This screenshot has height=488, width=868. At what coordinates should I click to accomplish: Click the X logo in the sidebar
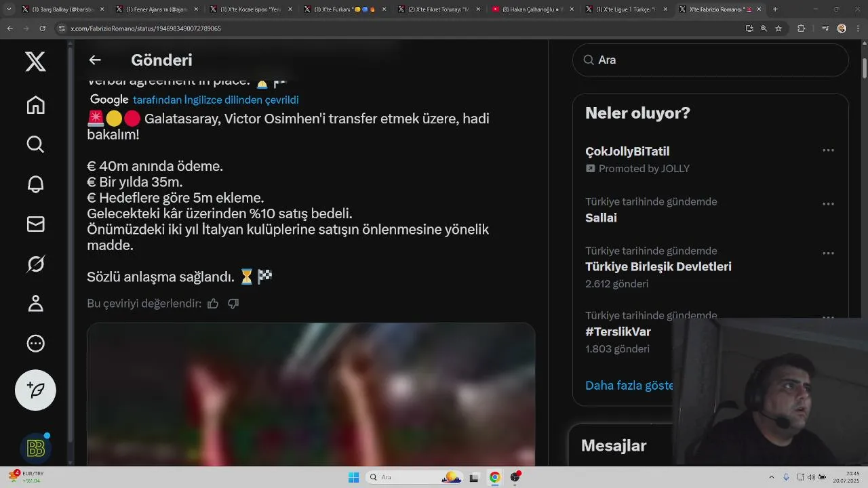(35, 62)
